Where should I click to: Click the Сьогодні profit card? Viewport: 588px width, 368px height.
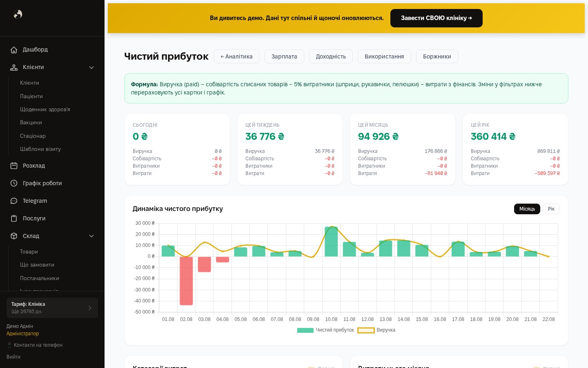[177, 149]
